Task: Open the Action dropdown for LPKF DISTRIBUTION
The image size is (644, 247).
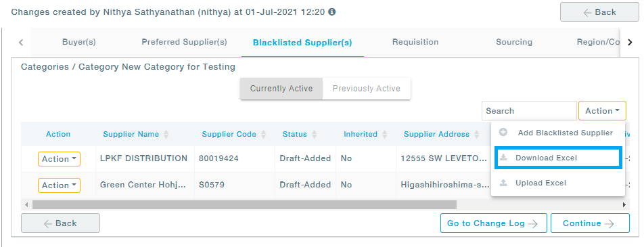Action: pos(59,159)
